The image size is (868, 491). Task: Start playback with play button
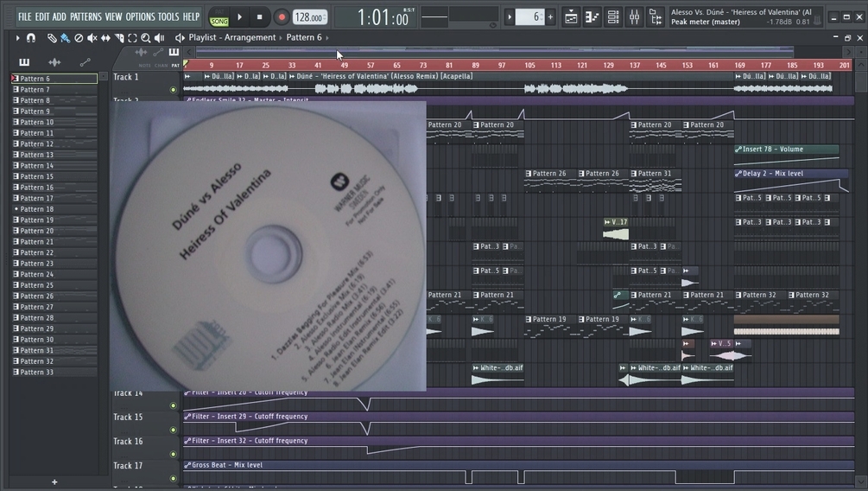[x=240, y=17]
